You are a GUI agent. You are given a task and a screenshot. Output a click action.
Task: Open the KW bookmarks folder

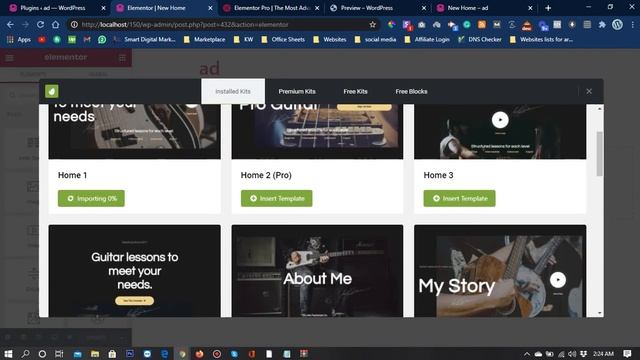tap(244, 39)
